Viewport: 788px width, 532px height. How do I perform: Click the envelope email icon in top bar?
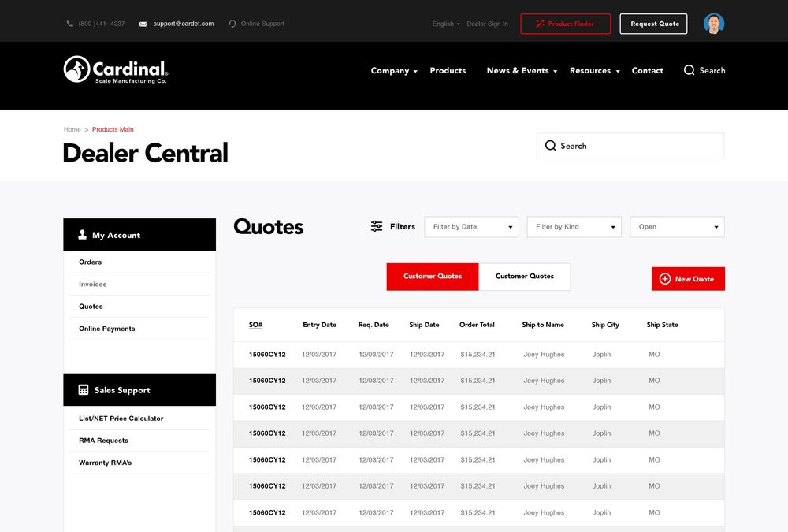click(x=143, y=24)
